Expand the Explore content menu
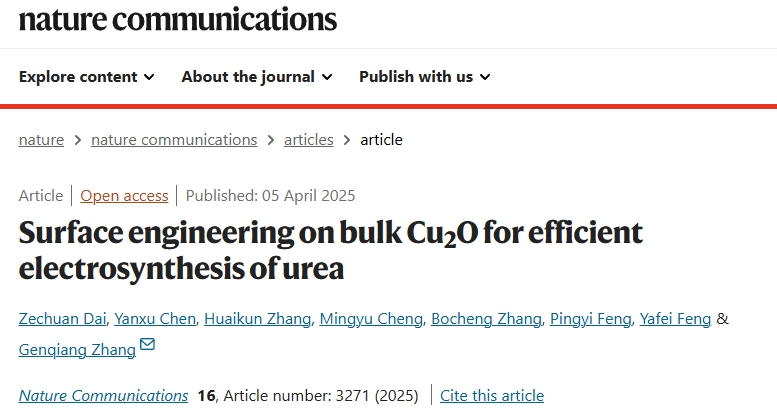The height and width of the screenshot is (415, 777). (87, 77)
